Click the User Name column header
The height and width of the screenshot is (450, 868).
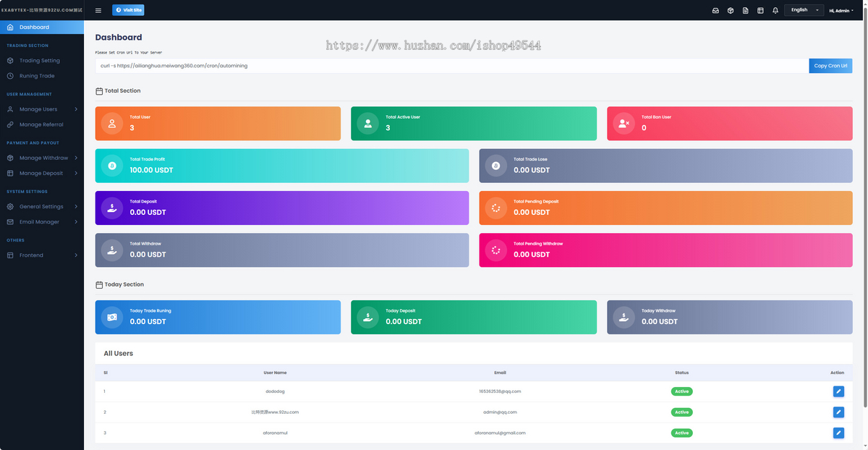(x=275, y=373)
